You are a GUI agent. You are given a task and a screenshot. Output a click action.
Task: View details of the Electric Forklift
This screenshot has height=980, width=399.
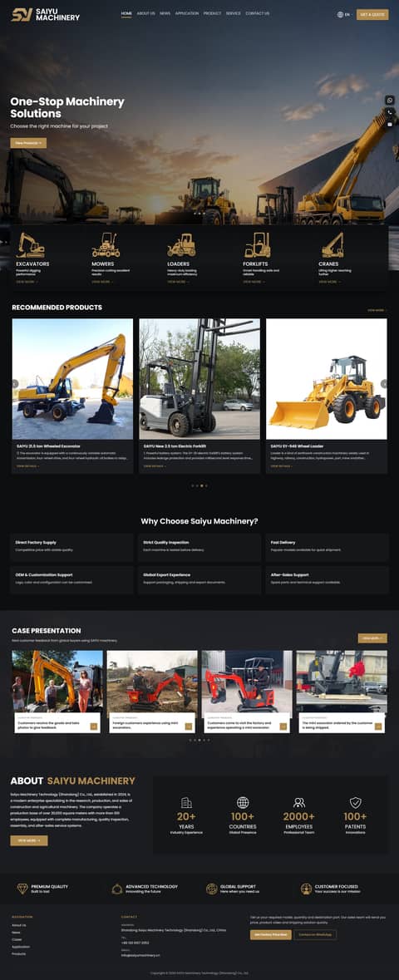155,466
